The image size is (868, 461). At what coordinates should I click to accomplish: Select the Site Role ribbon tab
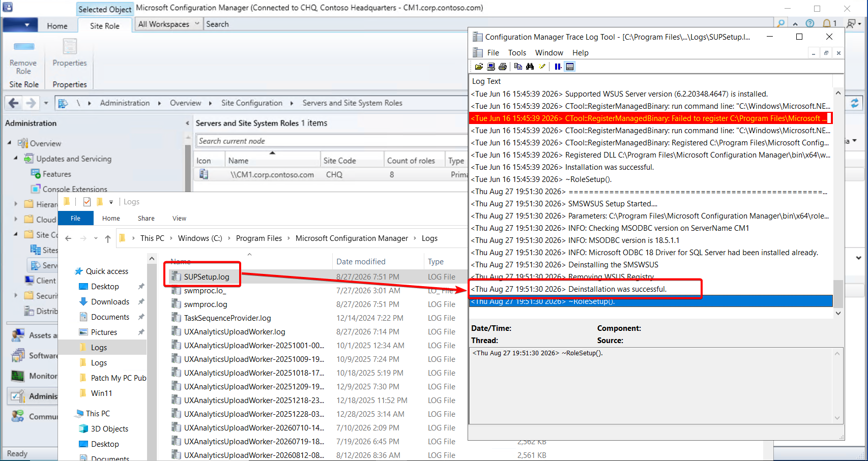point(105,26)
